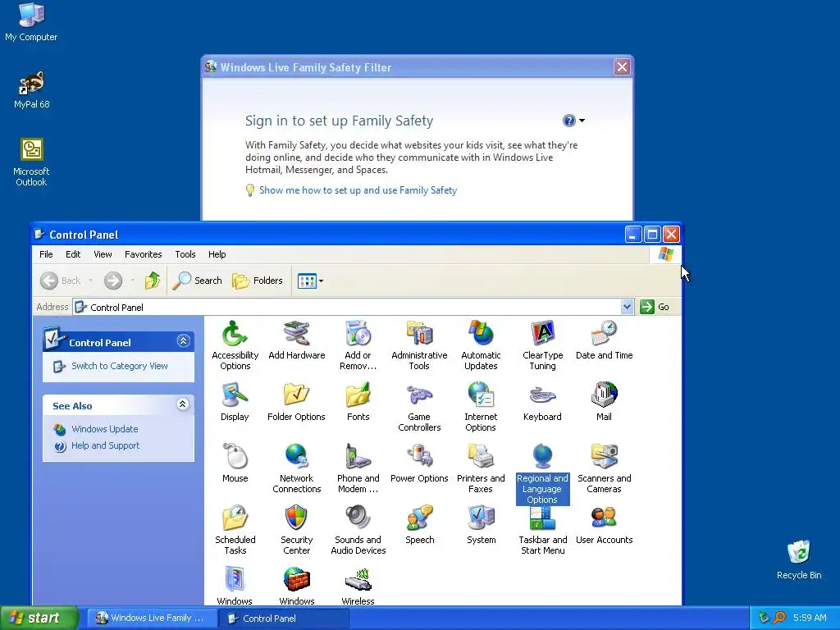Select Automatic Updates icon
This screenshot has width=840, height=630.
[x=481, y=345]
